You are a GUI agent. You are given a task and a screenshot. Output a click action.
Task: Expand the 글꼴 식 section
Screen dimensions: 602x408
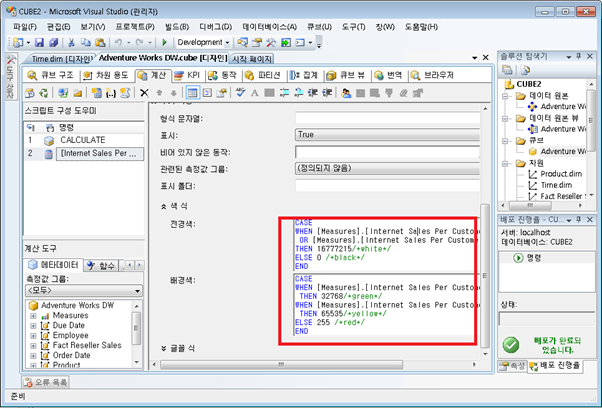(164, 349)
